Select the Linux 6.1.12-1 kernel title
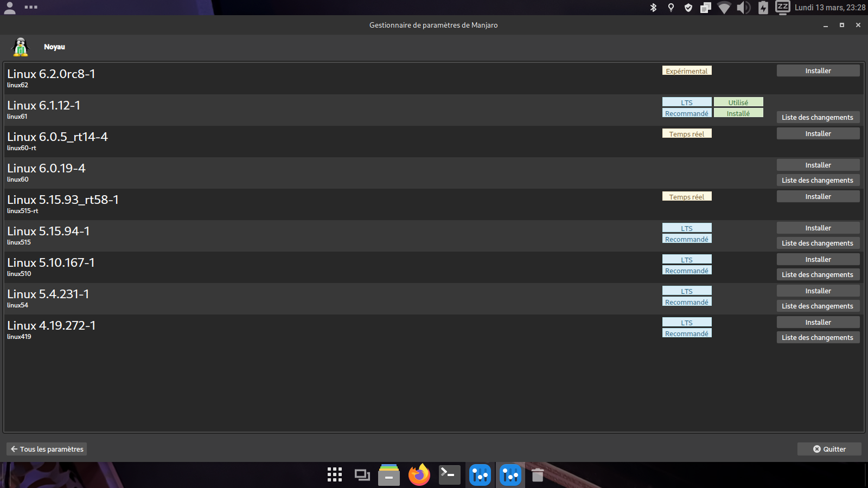 click(44, 105)
